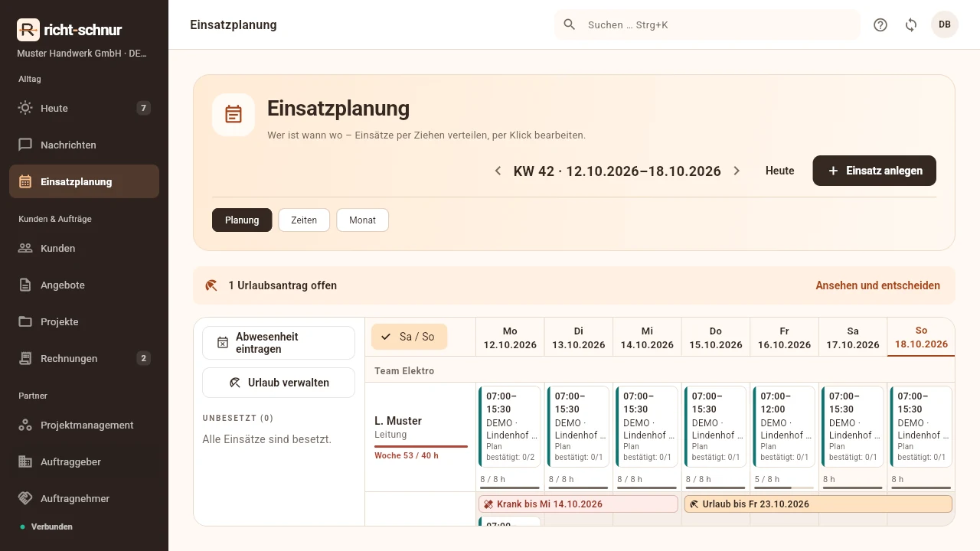Open Projekte in the sidebar
This screenshot has width=980, height=551.
point(84,321)
